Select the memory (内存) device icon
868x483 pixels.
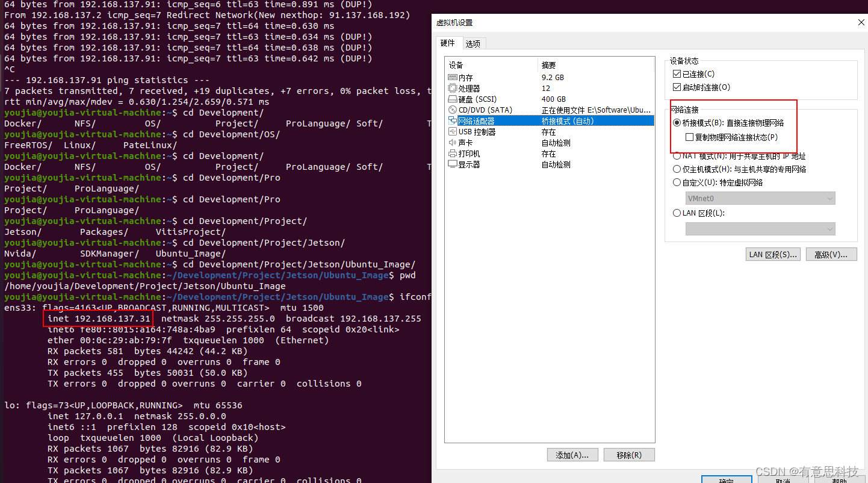[453, 78]
